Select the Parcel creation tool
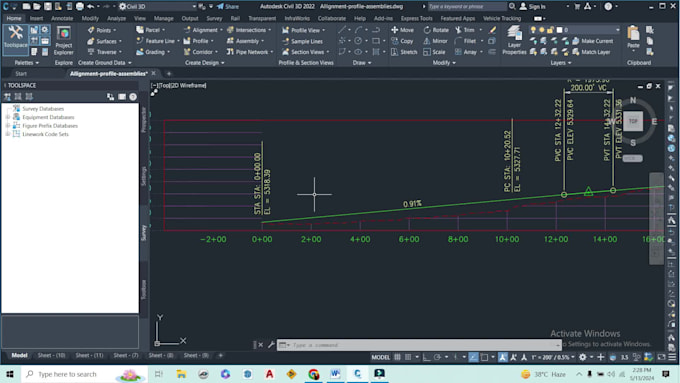The width and height of the screenshot is (680, 383). pyautogui.click(x=150, y=30)
